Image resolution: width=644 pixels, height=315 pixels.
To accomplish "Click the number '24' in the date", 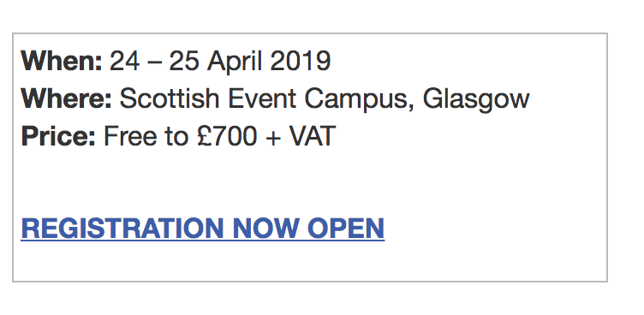I will [124, 61].
